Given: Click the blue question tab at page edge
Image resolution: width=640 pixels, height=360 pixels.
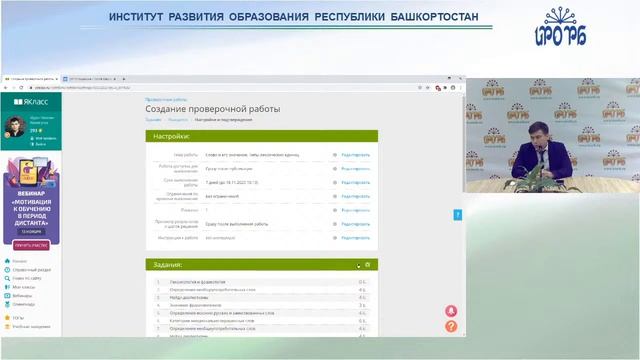Looking at the screenshot, I should tap(458, 215).
